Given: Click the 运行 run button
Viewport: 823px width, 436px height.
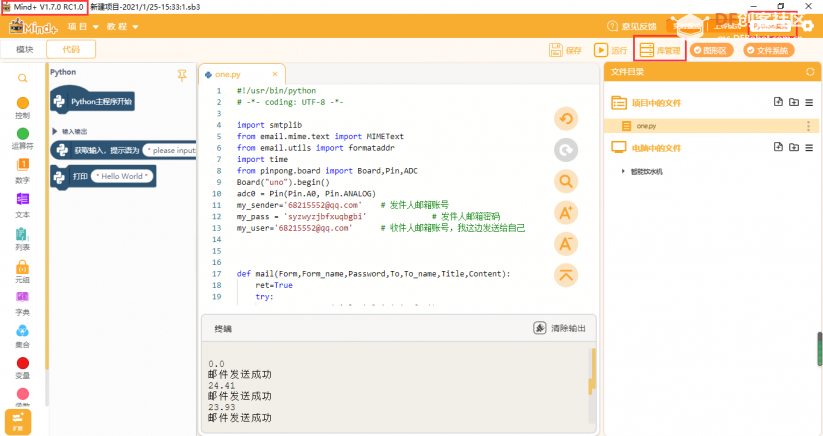Looking at the screenshot, I should click(x=610, y=50).
